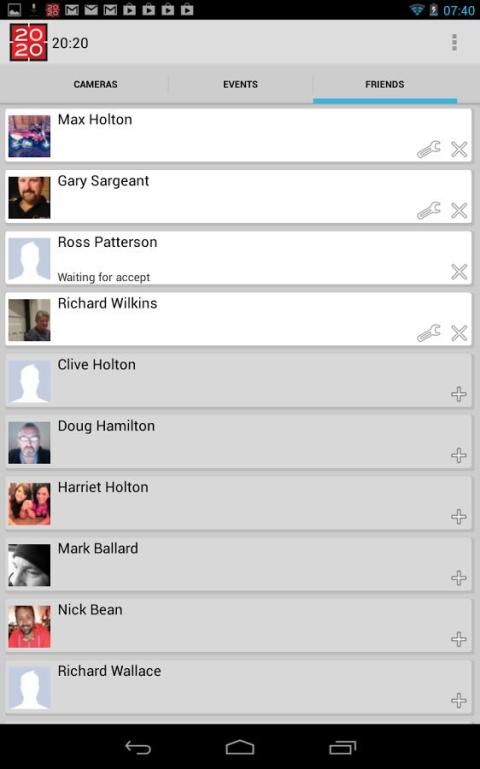Add Doug Hamilton as friend
This screenshot has width=480, height=769.
point(458,455)
